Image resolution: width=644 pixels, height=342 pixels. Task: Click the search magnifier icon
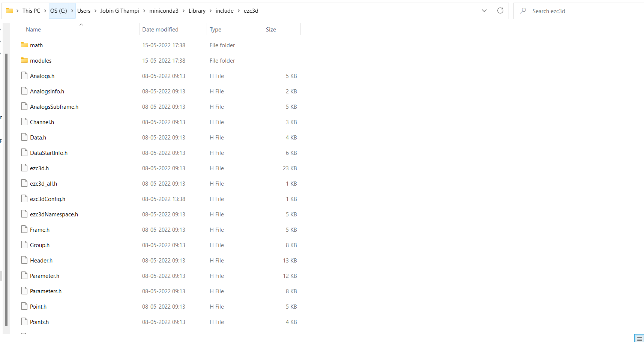pos(523,11)
